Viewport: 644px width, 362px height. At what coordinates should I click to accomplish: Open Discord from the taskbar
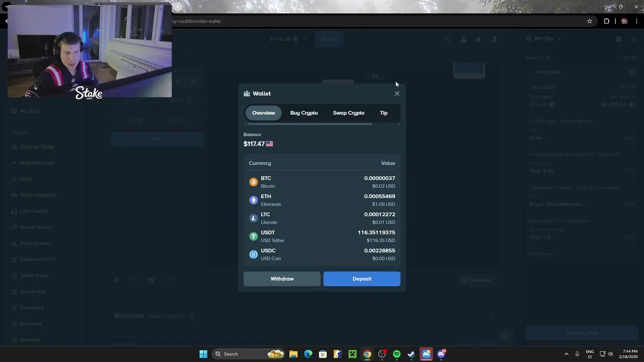tap(441, 354)
